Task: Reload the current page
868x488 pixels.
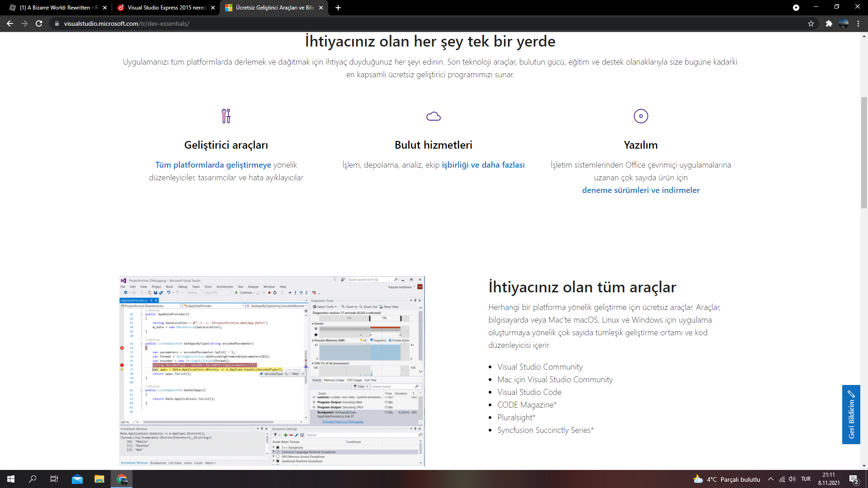Action: pos(39,23)
